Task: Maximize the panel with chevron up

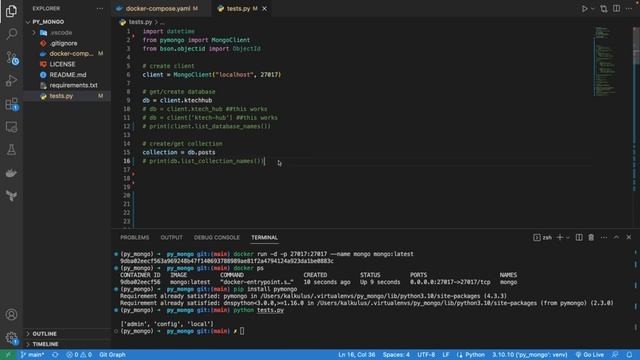Action: point(616,238)
